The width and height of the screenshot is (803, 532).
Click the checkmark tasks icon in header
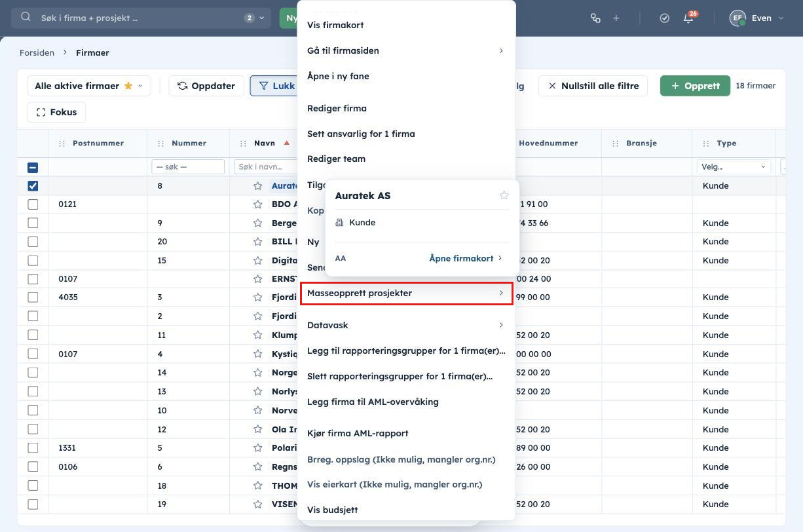pyautogui.click(x=664, y=18)
